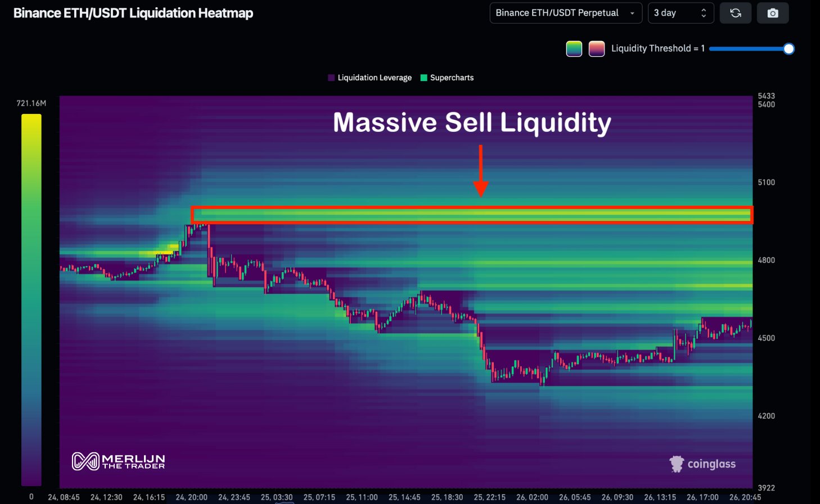This screenshot has width=820, height=504.
Task: Click the up/down arrows of the 3 day selector
Action: coord(703,13)
